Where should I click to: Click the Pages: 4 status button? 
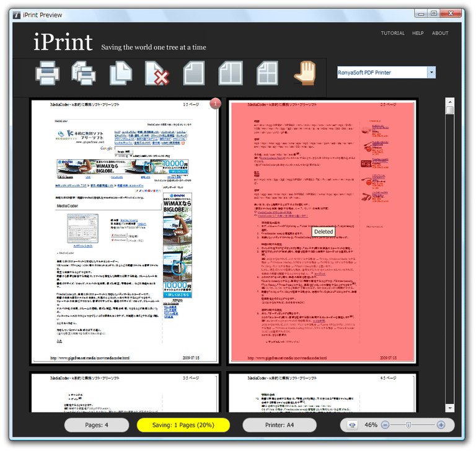97,425
